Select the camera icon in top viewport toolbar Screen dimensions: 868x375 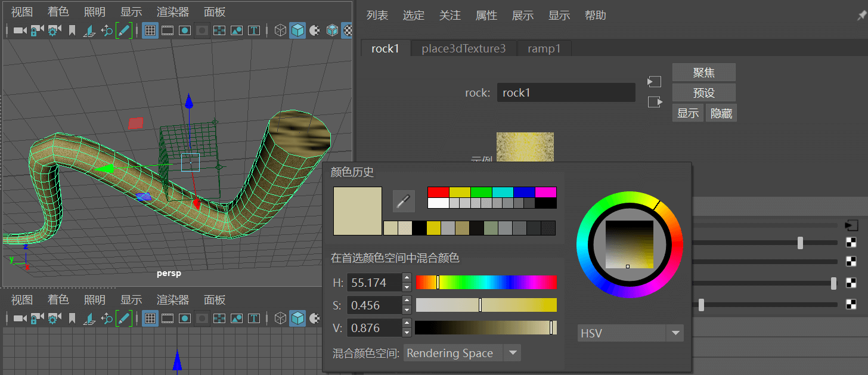click(20, 30)
